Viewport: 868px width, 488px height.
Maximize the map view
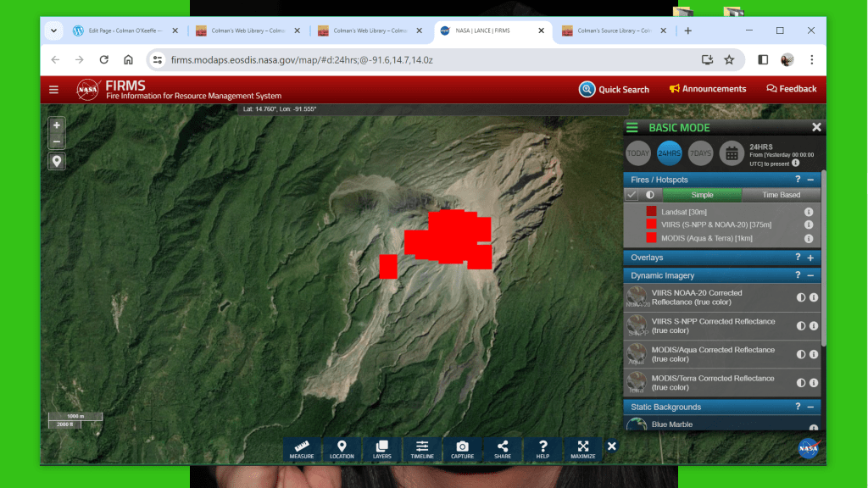pyautogui.click(x=582, y=449)
